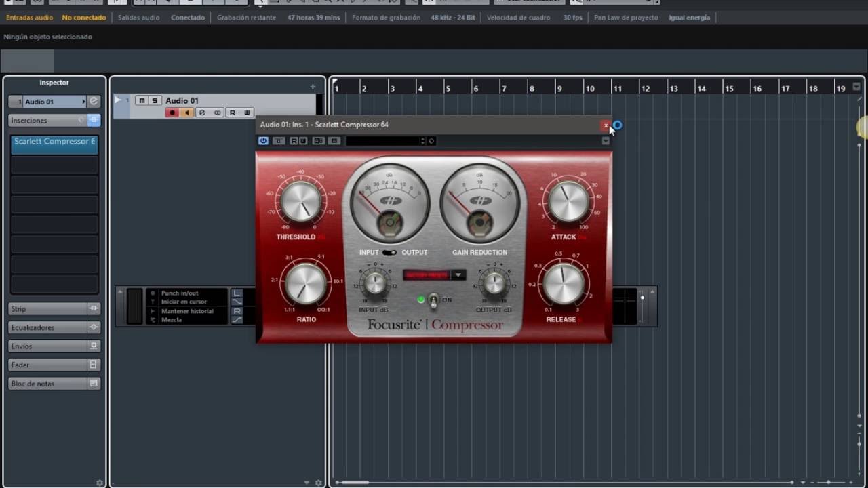Adjust the ATTACK knob

[x=569, y=201]
